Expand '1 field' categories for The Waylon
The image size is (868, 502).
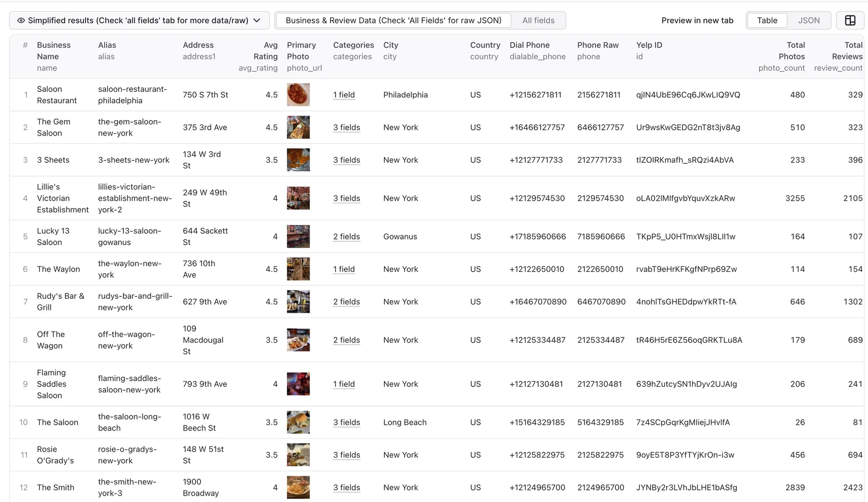tap(344, 269)
